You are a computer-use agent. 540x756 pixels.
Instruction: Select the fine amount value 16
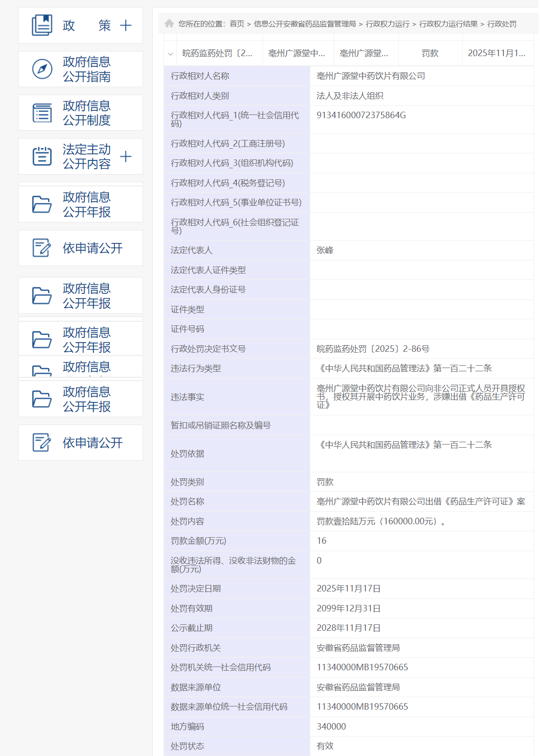(321, 541)
